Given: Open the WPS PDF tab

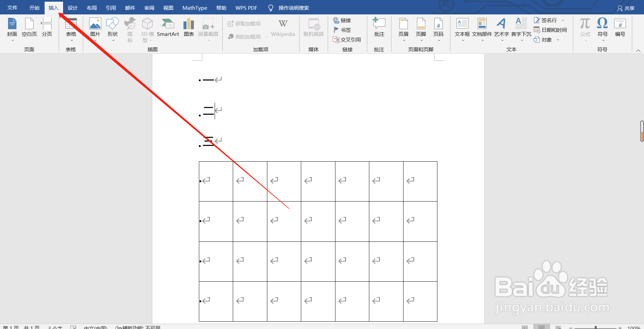Looking at the screenshot, I should click(246, 8).
